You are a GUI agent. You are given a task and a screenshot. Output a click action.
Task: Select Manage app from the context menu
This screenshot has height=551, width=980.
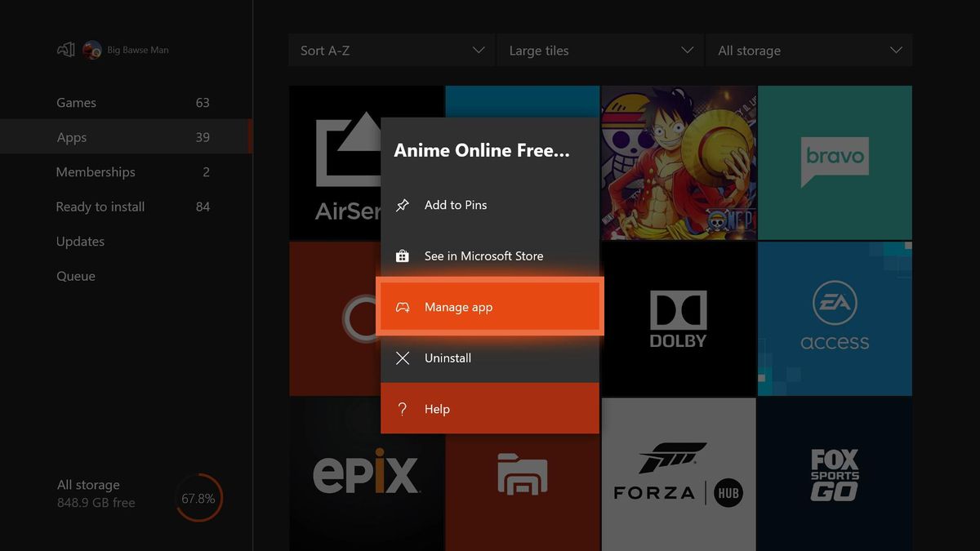coord(458,306)
